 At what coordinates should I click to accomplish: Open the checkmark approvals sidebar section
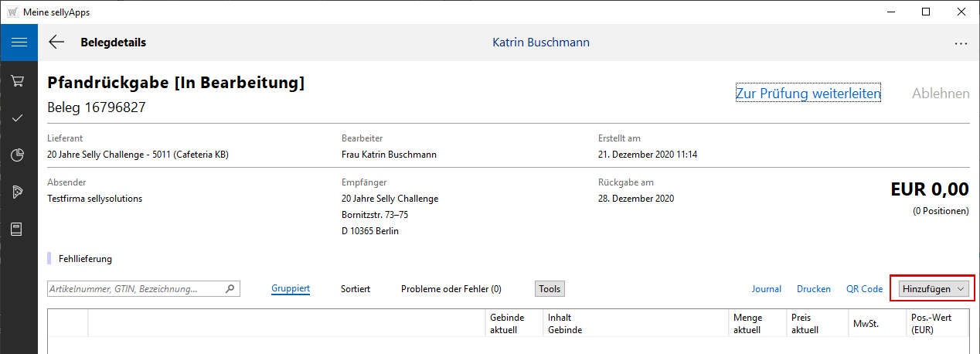click(x=19, y=118)
